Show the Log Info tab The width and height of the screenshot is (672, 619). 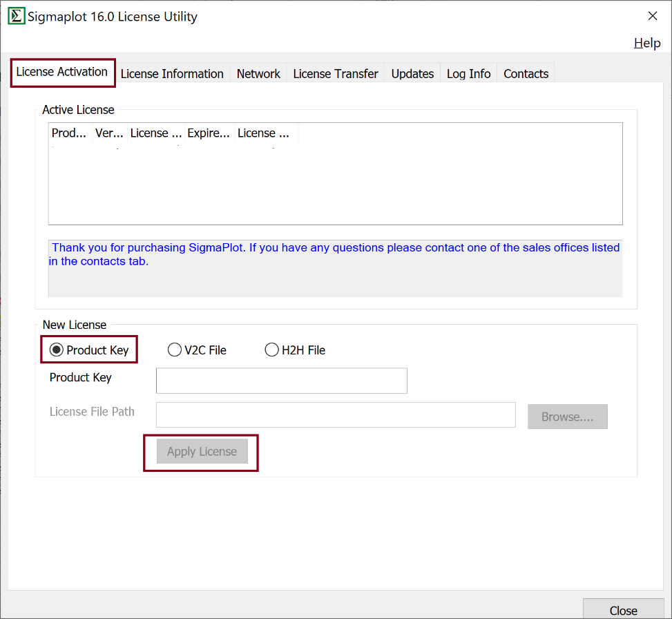click(x=468, y=74)
